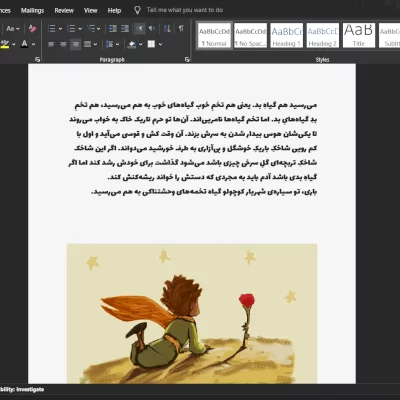Apply the Heading 2 style

[323, 36]
